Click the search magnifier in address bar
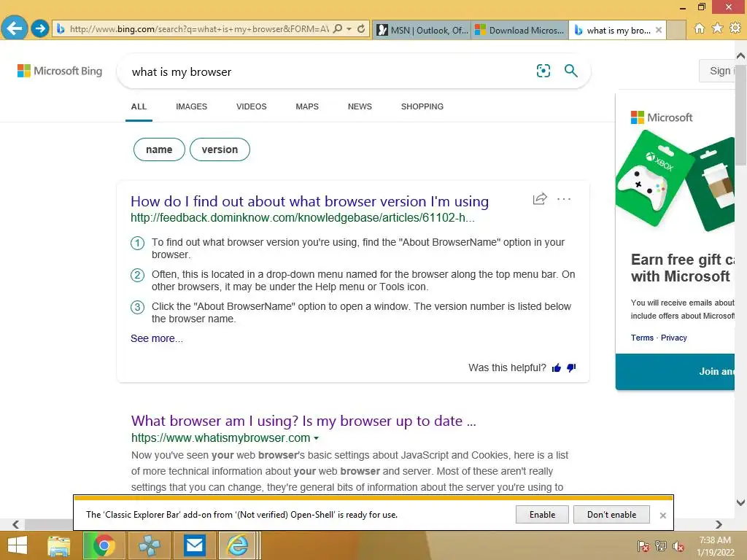Screen dimensions: 747x560 pos(337,29)
